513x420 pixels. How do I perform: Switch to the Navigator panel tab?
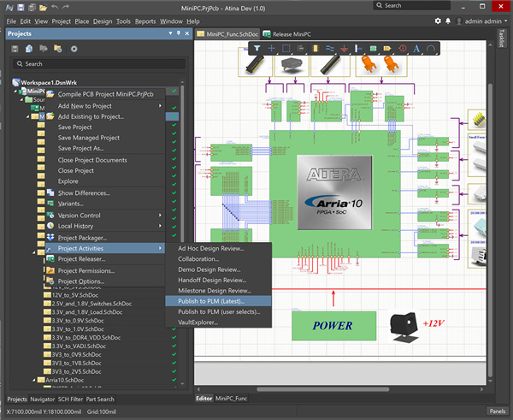coord(43,399)
